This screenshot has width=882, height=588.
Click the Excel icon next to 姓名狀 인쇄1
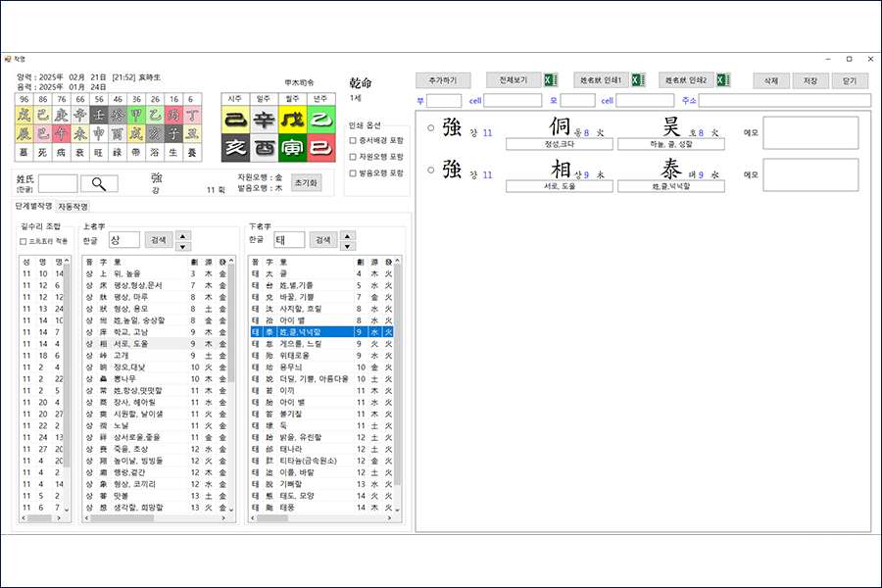pyautogui.click(x=638, y=80)
